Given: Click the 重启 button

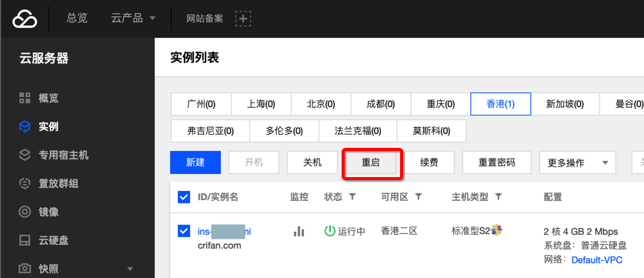Looking at the screenshot, I should click(x=371, y=162).
